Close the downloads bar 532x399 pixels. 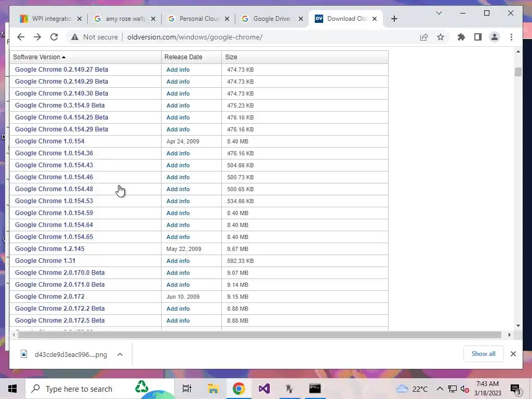click(513, 354)
